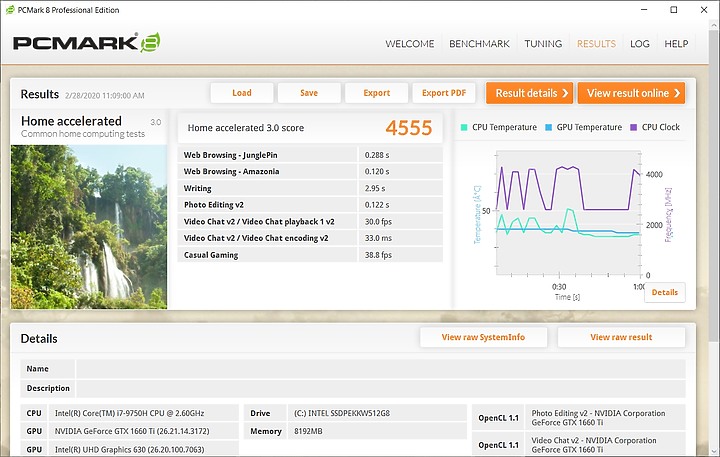Image resolution: width=720 pixels, height=457 pixels.
Task: Select the Web Browsing - Amazonia row
Action: point(310,171)
